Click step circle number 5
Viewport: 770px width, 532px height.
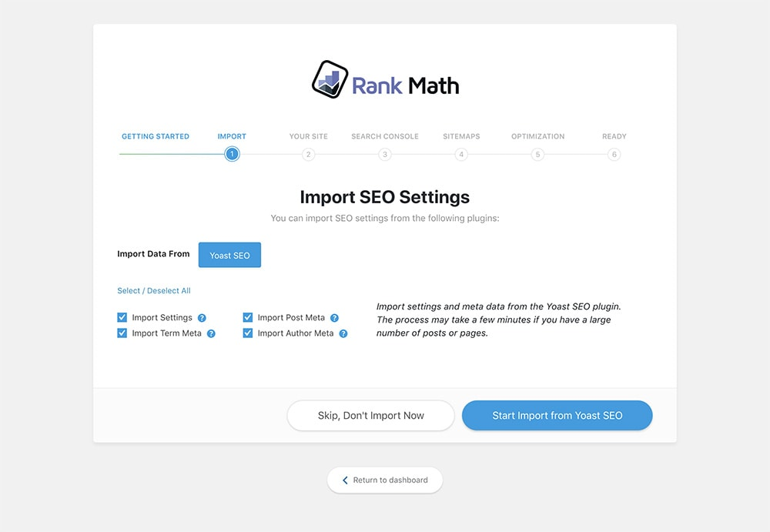[x=537, y=154]
